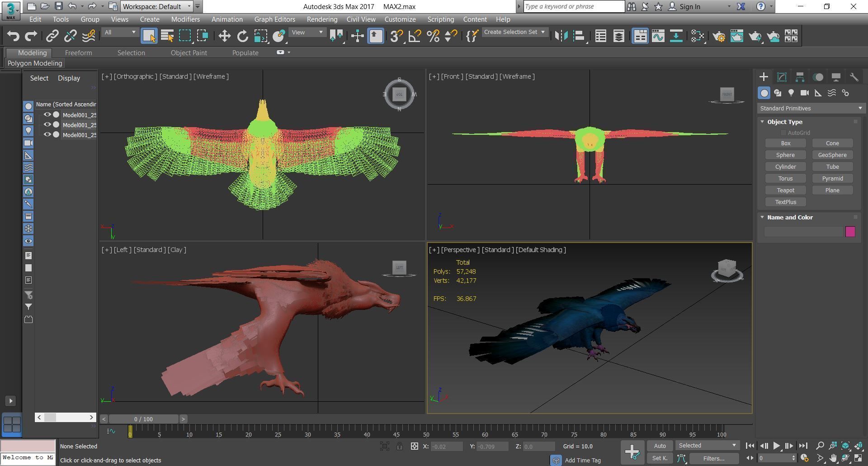Open the View reference coordinate dropdown
The image size is (868, 466).
[307, 32]
